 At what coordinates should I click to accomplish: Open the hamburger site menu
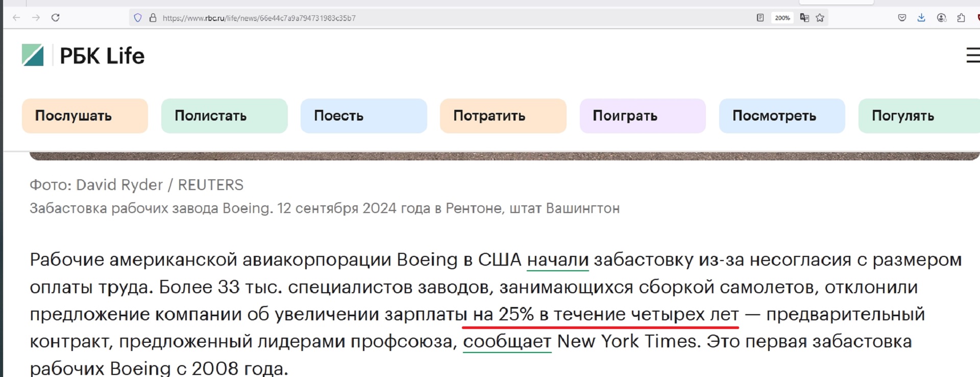pyautogui.click(x=973, y=55)
